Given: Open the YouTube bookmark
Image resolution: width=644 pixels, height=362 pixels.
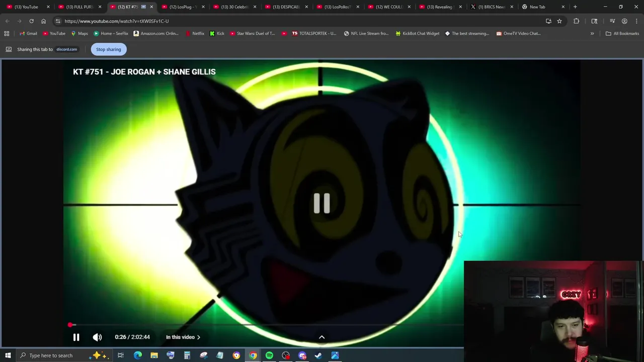Looking at the screenshot, I should [54, 34].
